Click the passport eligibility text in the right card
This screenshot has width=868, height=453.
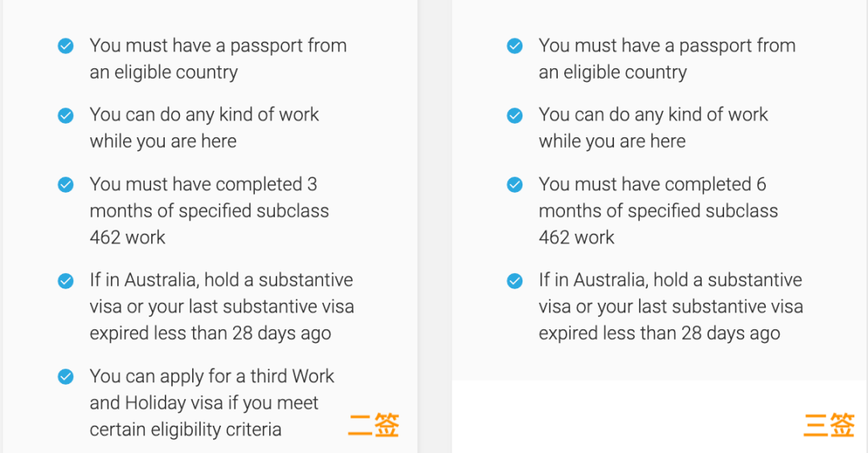[x=667, y=59]
